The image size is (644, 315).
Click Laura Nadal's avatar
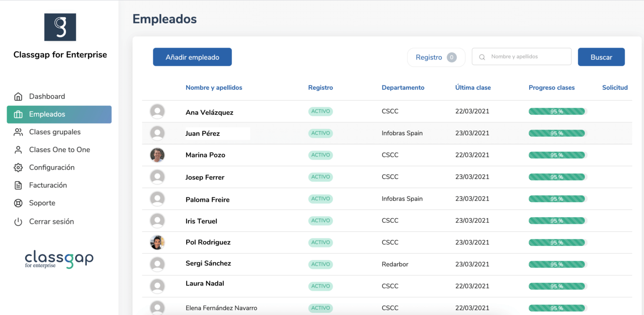pyautogui.click(x=157, y=286)
